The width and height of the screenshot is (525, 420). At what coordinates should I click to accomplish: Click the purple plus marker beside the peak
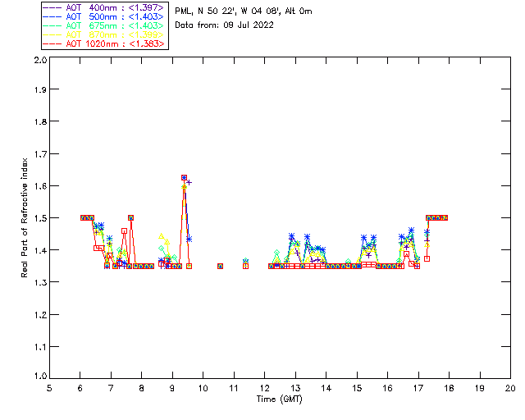tap(189, 183)
